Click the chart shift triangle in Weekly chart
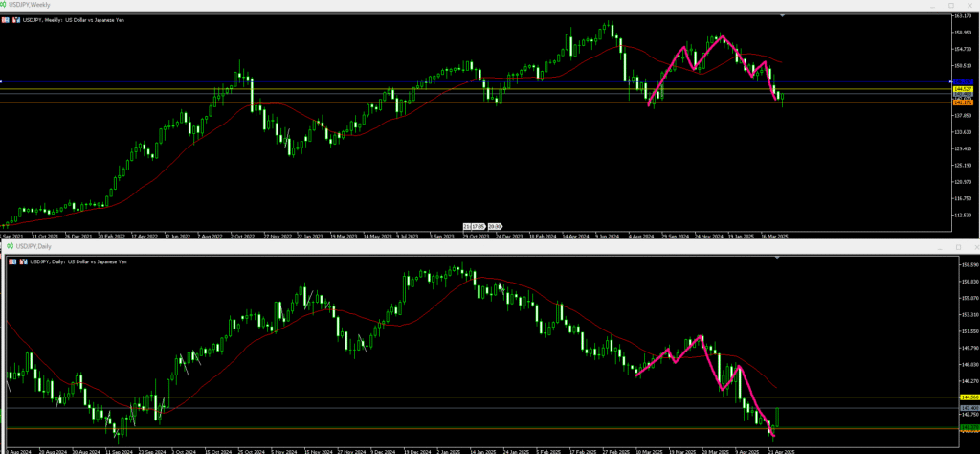This screenshot has width=980, height=454. coord(783,15)
